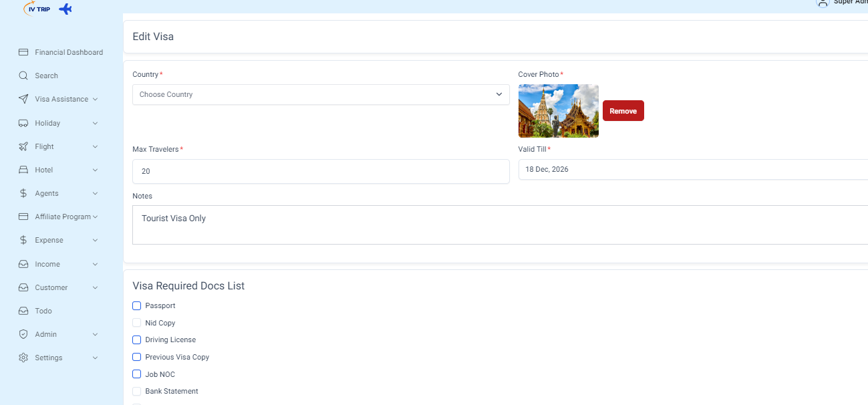The image size is (868, 405).
Task: Click the Expense dollar icon
Action: (x=23, y=240)
